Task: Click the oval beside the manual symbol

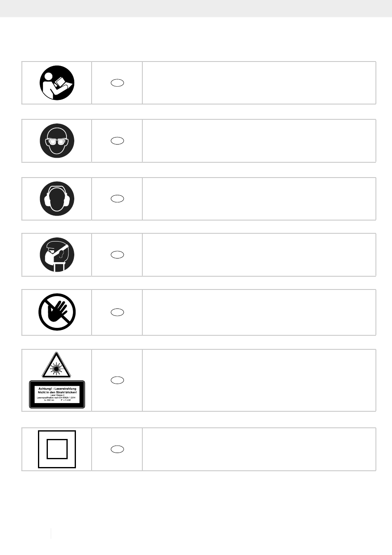Action: coord(117,83)
